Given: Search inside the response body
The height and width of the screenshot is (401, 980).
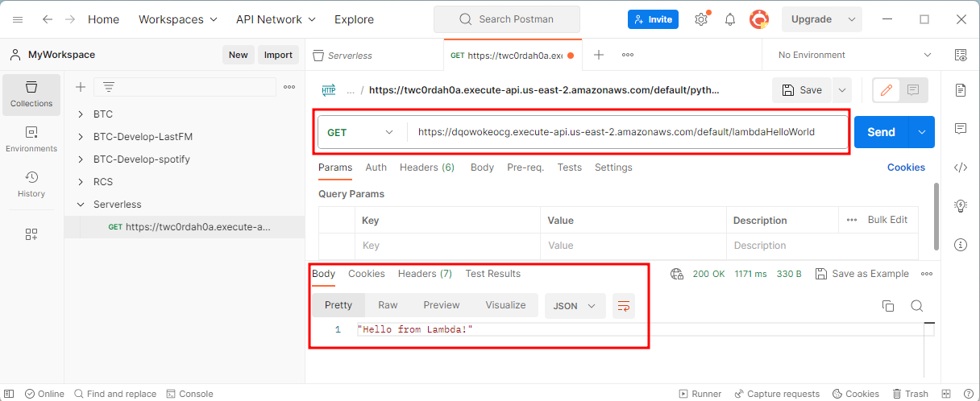Looking at the screenshot, I should [x=917, y=305].
